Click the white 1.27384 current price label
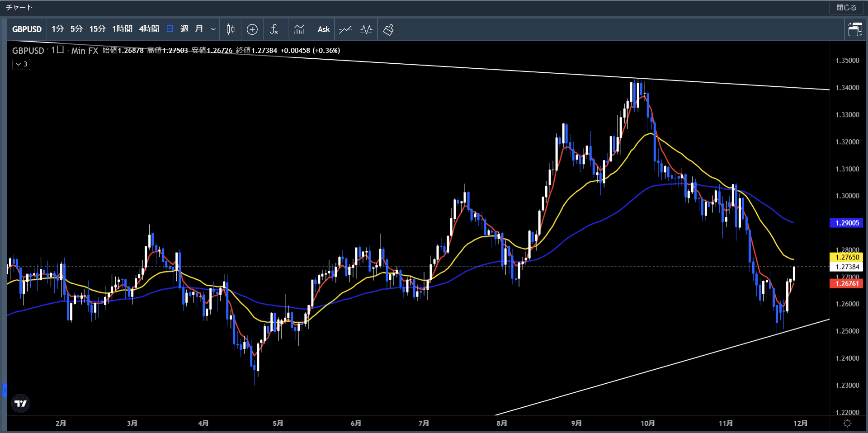The height and width of the screenshot is (433, 868). [x=847, y=267]
